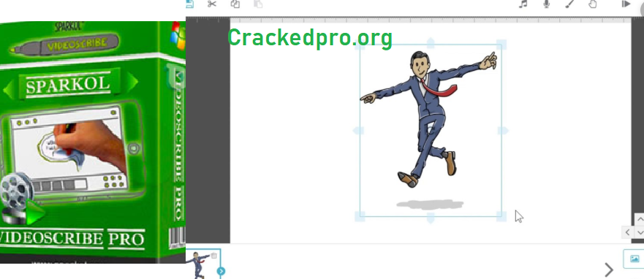Click the Crackedpro.org watermark text
644x279 pixels.
point(310,38)
